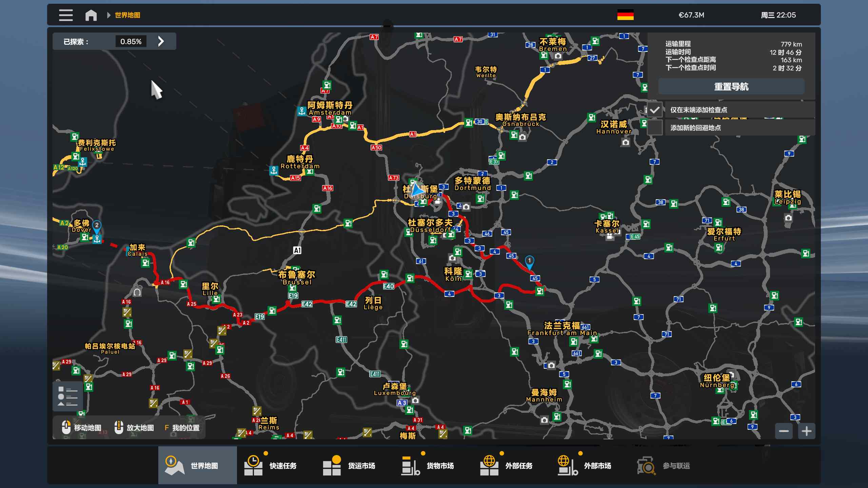Image resolution: width=868 pixels, height=488 pixels.
Task: Click the 曼海姆 Mannheim city label
Action: [x=544, y=395]
